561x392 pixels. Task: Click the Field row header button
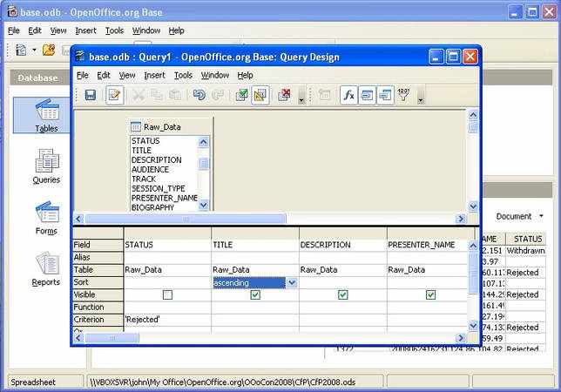(x=98, y=245)
